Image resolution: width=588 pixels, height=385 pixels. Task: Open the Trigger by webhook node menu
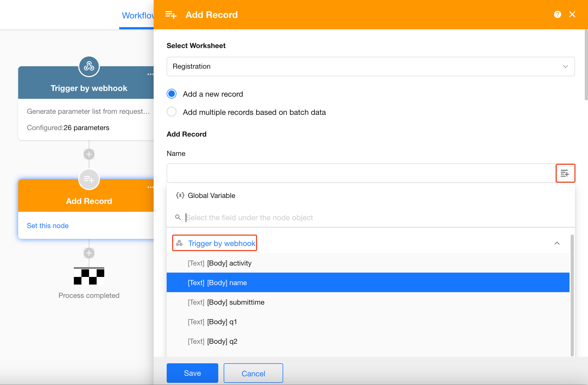pyautogui.click(x=150, y=74)
